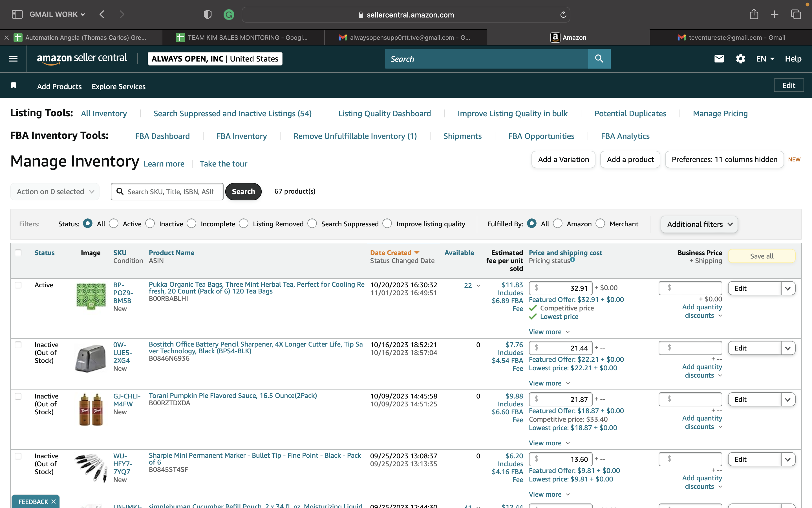This screenshot has width=812, height=508.
Task: Click the Seller Central top search field
Action: coord(487,59)
